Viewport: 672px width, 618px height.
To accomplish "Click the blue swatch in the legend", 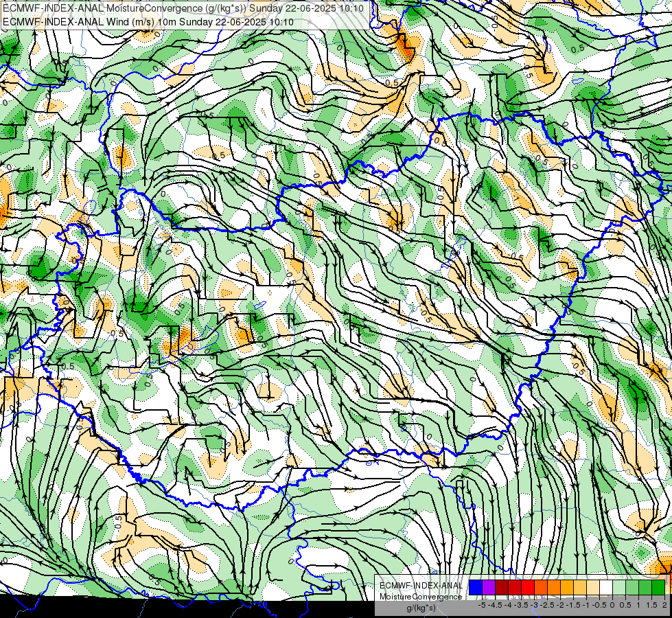I will [476, 588].
